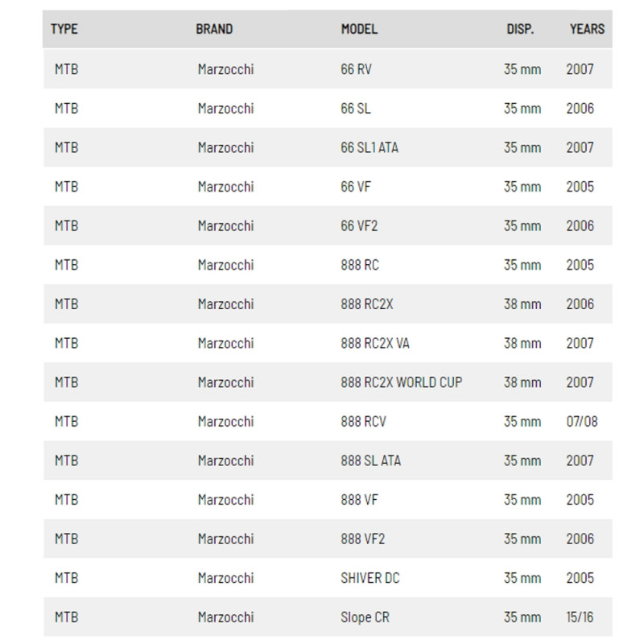Select the 66 SL model row
Screen dimensions: 644x644
point(356,109)
